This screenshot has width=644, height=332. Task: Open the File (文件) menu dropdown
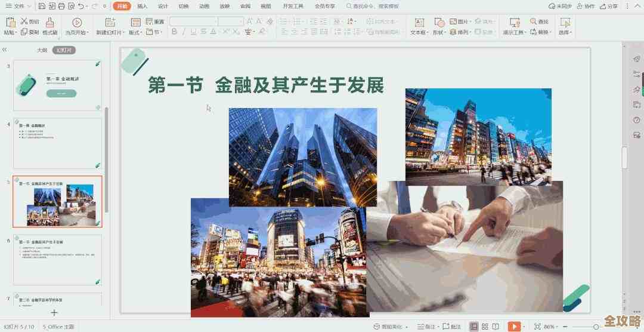(18, 6)
